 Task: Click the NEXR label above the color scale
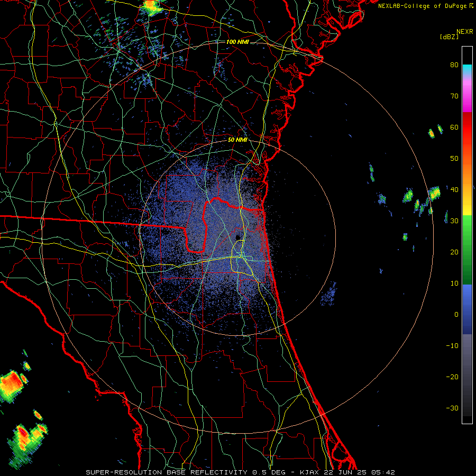pos(465,32)
